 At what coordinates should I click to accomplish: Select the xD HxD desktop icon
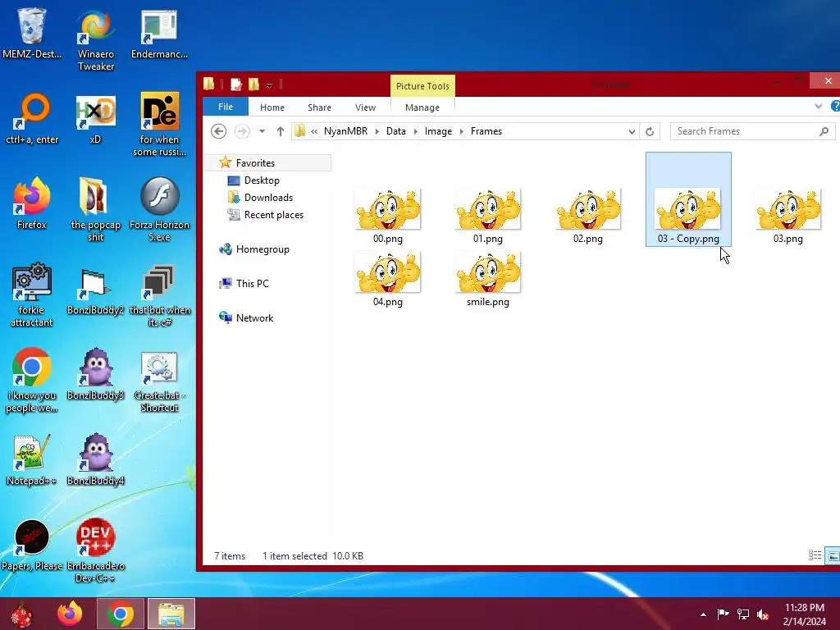click(x=95, y=118)
